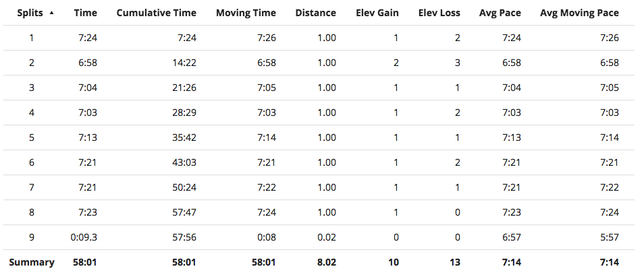Sort table by the Time column header
Screen dimensions: 644x273
pos(85,13)
